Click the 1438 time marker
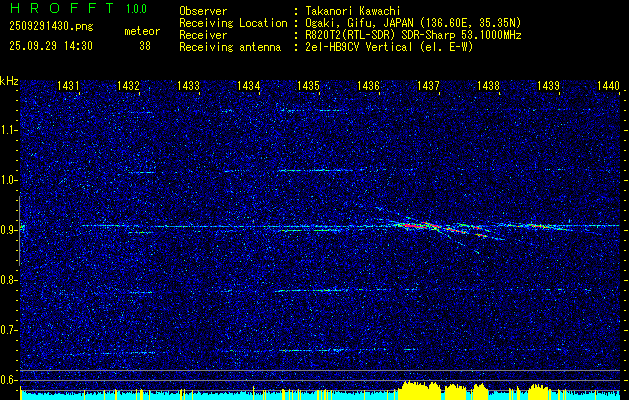The image size is (629, 400). pos(488,85)
